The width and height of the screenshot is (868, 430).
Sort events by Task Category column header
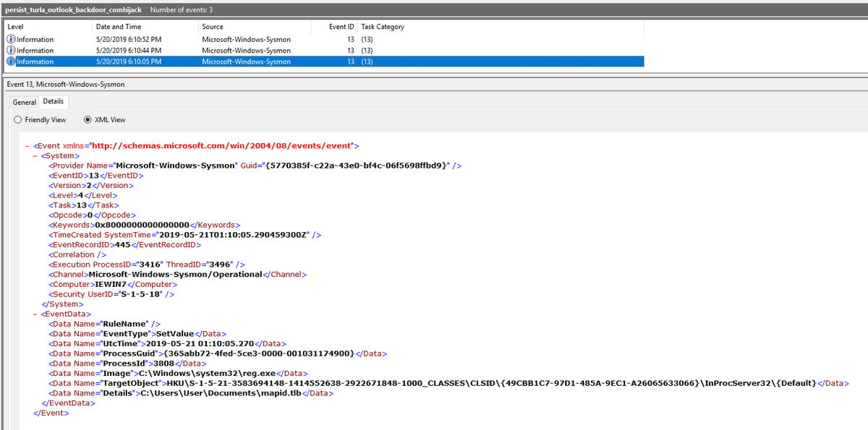[x=501, y=27]
